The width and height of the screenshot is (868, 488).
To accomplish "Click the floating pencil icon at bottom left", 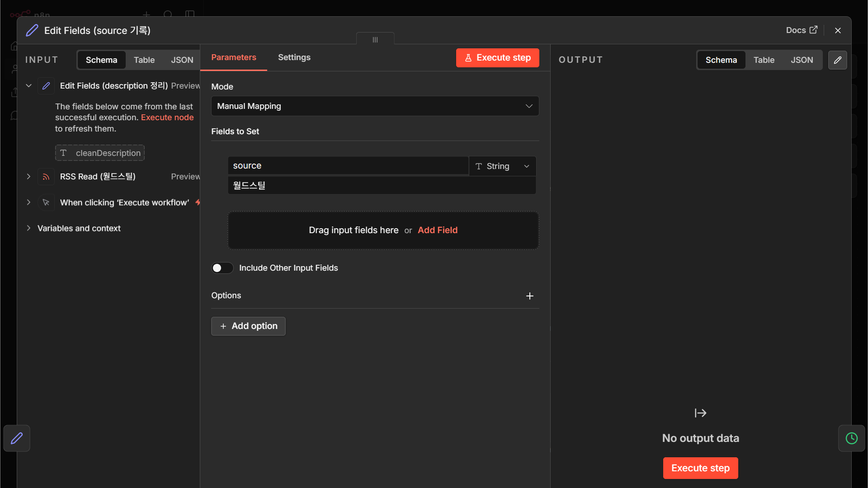I will tap(17, 438).
